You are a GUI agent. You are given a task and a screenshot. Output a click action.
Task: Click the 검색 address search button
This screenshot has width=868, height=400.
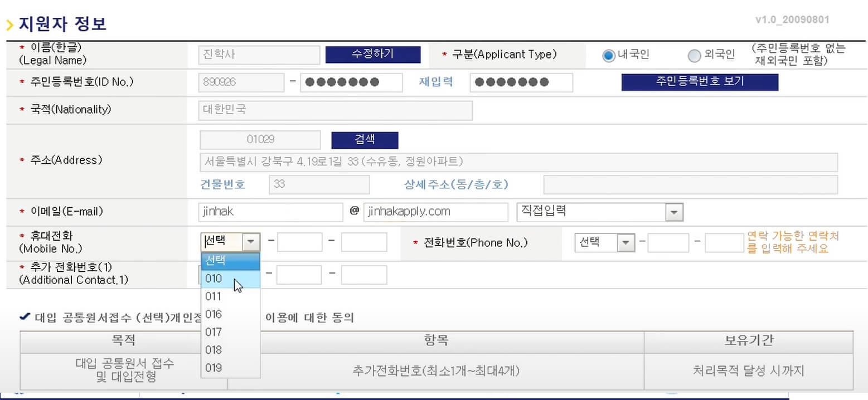365,140
